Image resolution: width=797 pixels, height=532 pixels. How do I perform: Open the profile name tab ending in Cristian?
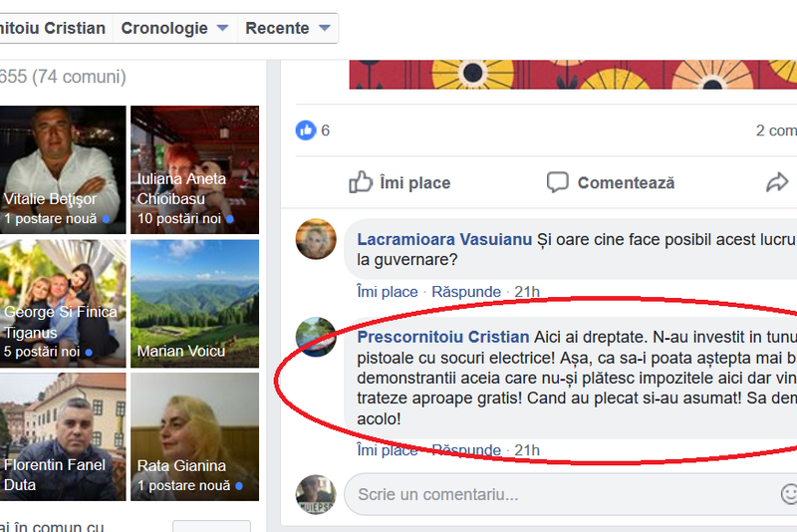(53, 28)
